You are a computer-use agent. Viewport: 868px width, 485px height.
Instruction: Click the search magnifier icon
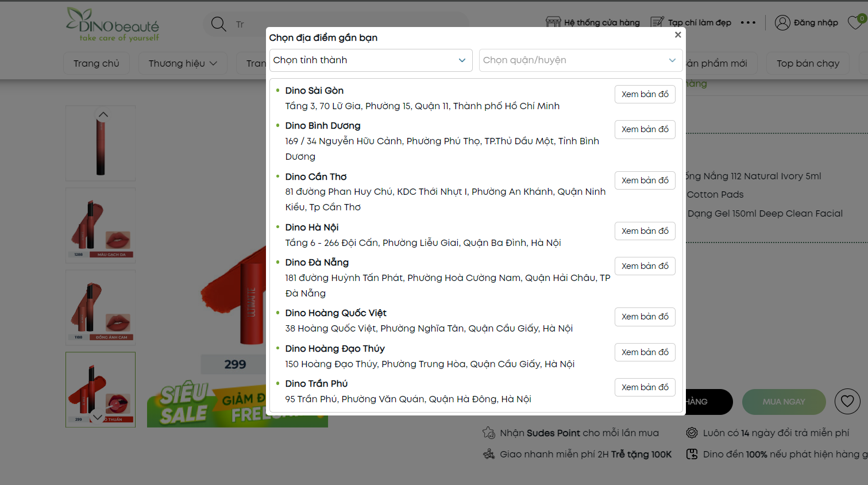[218, 24]
